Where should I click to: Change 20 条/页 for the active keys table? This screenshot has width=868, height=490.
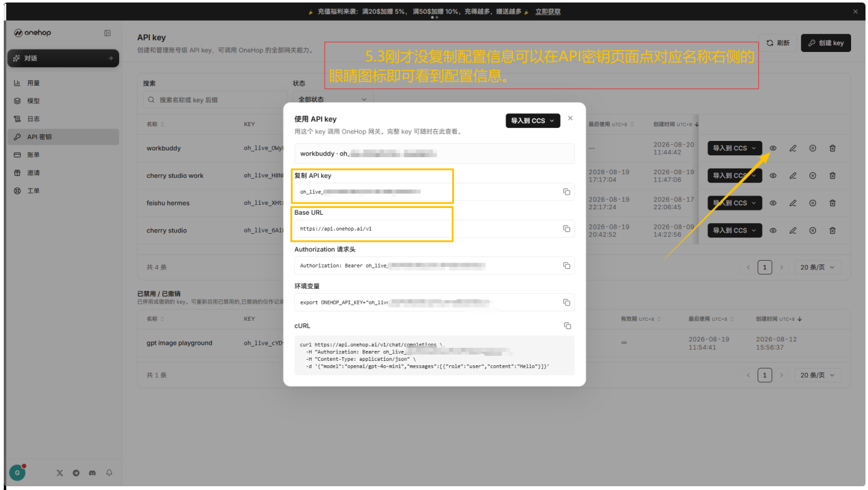pos(818,268)
